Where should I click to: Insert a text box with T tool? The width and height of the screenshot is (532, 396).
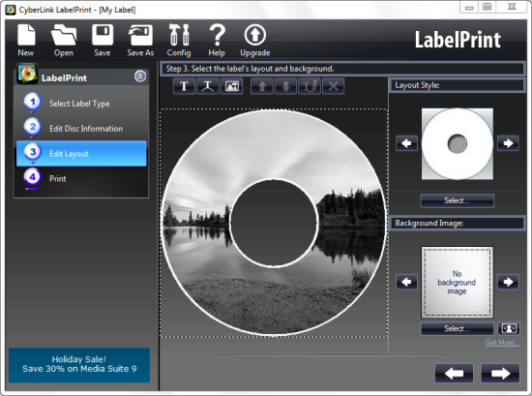click(x=184, y=86)
